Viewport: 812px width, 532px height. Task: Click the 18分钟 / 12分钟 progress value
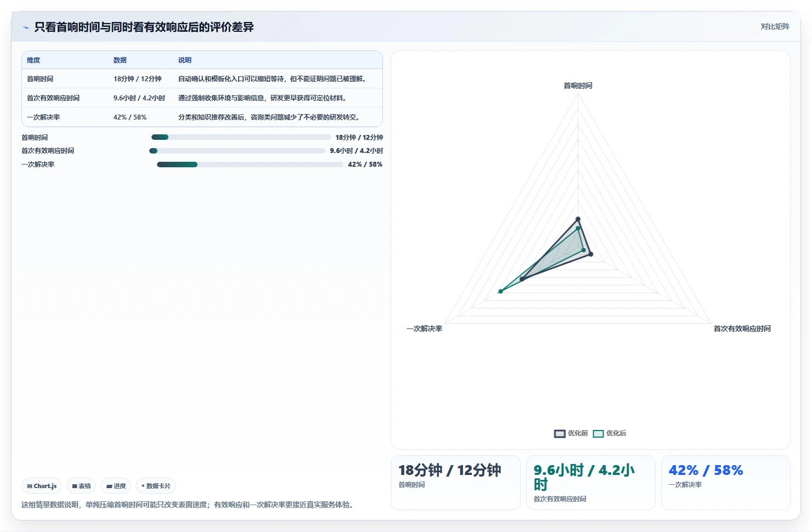(x=359, y=138)
